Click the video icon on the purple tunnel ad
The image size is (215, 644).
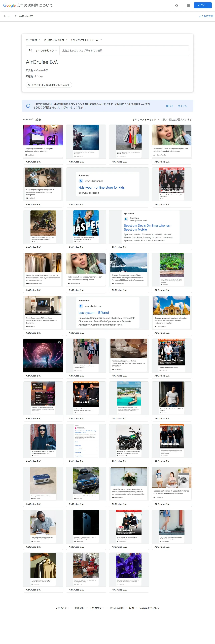[x=59, y=342]
